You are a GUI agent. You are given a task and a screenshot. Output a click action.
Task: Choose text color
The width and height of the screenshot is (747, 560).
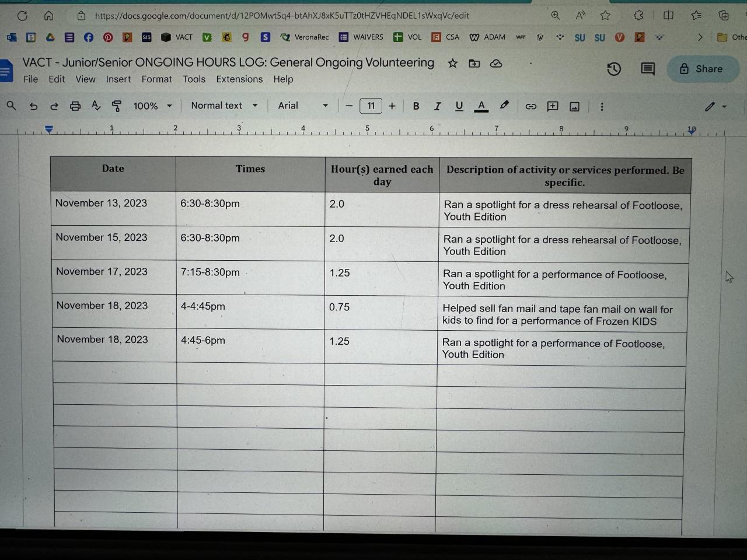[481, 106]
